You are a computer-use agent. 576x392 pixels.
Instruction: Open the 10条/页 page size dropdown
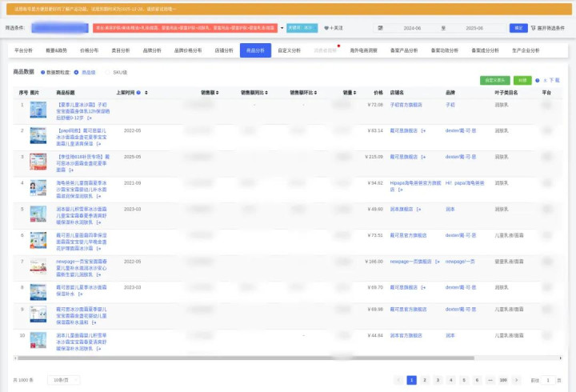63,380
